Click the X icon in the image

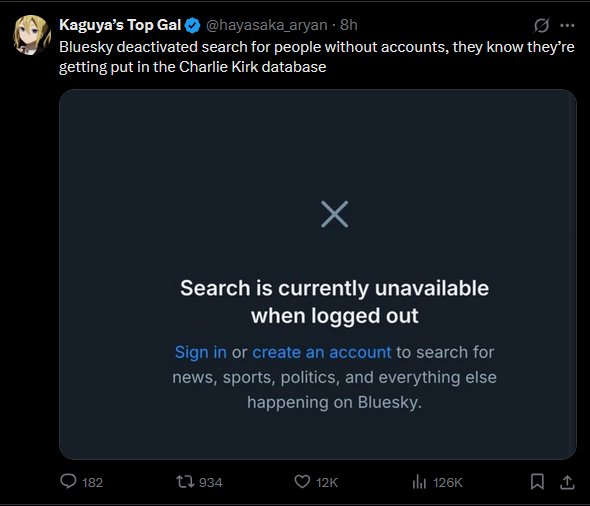(335, 214)
